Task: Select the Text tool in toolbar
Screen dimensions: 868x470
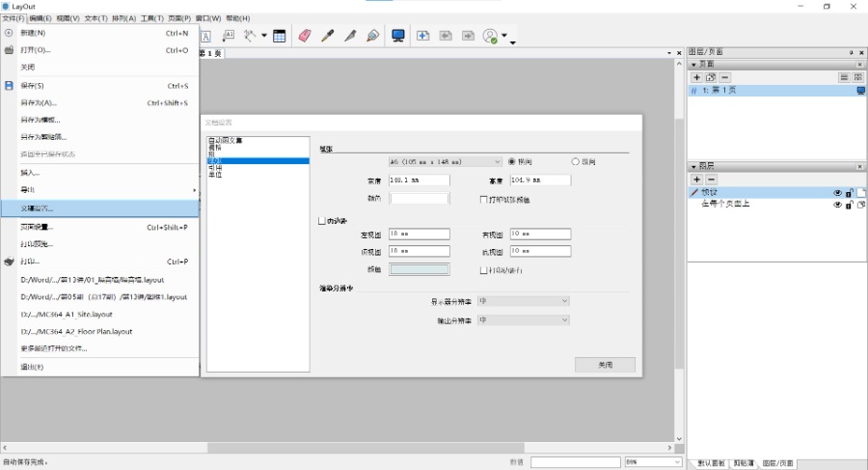Action: click(x=205, y=36)
